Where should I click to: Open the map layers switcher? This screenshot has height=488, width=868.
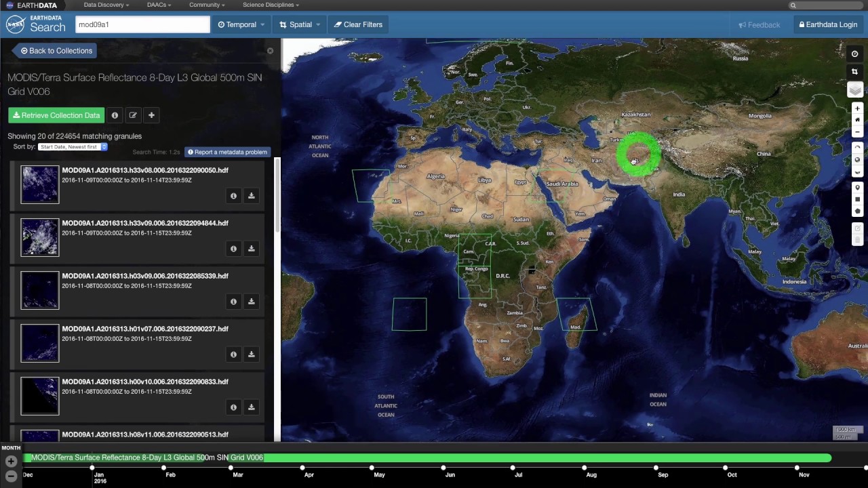[x=854, y=90]
